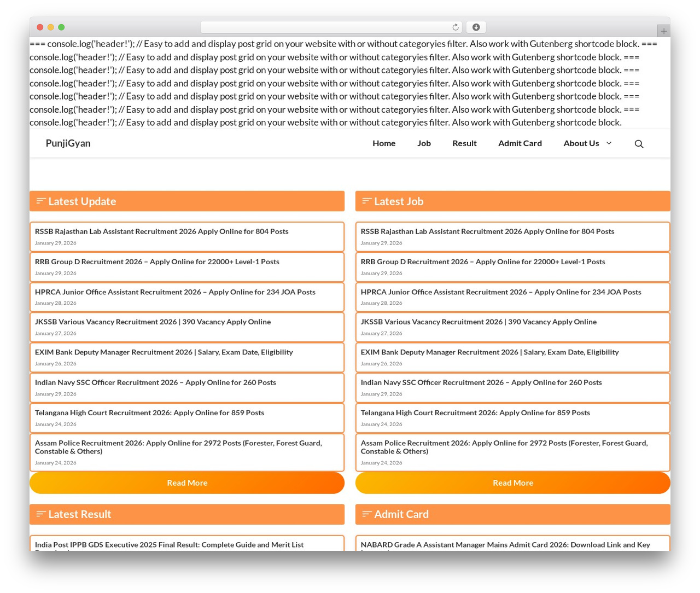
Task: Open HPRCA Junior Office Assistant post in Latest Update
Action: tap(175, 292)
